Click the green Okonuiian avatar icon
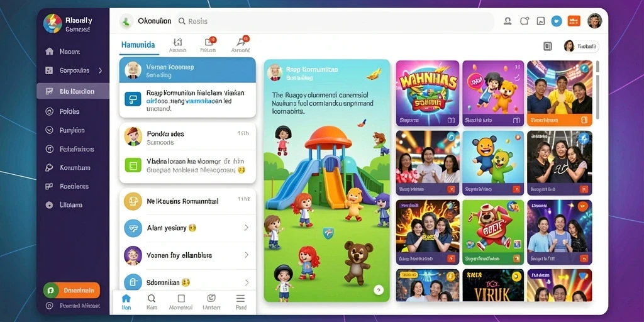Viewport: 644px width, 322px height. [126, 21]
